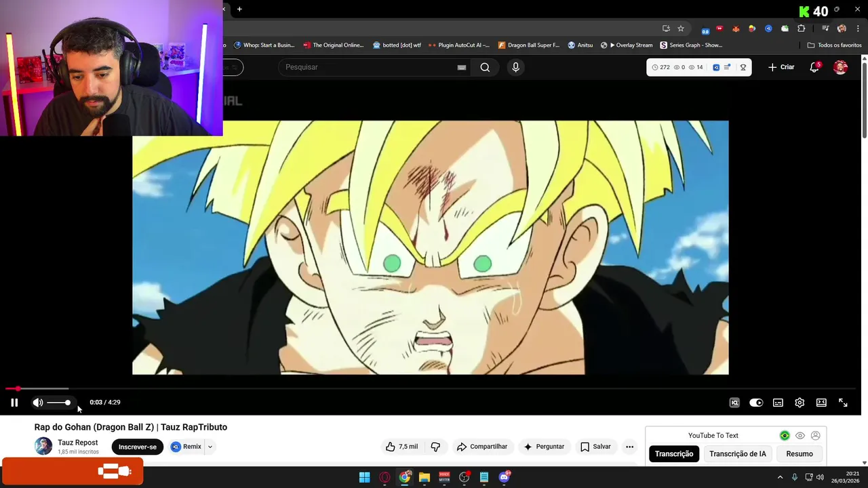Click the trophy icon in extension bar
Viewport: 868px width, 488px height.
click(x=743, y=67)
